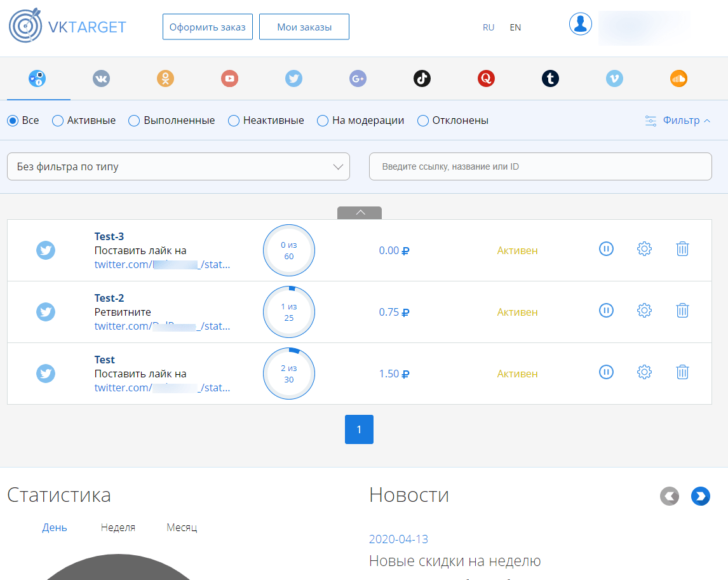This screenshot has width=728, height=580.
Task: Switch to the Odnoklassniki network icon
Action: [x=165, y=79]
